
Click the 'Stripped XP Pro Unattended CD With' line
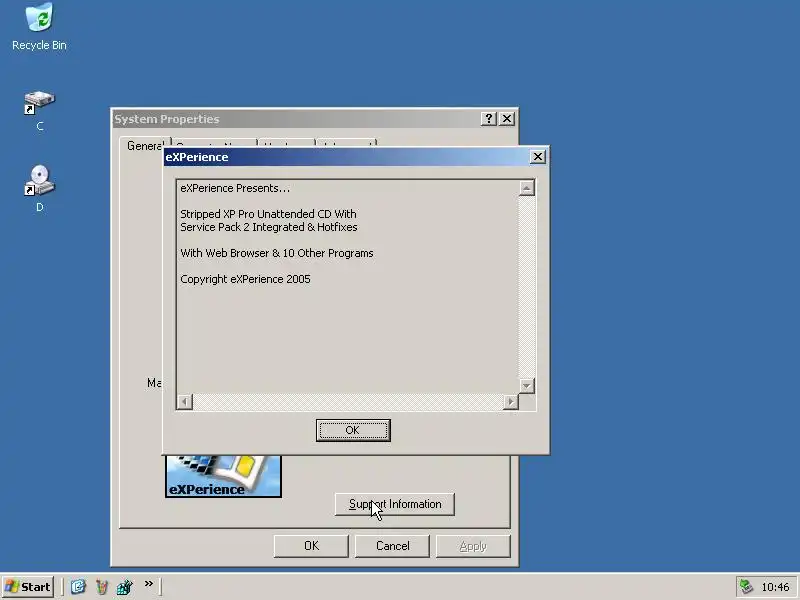coord(268,214)
